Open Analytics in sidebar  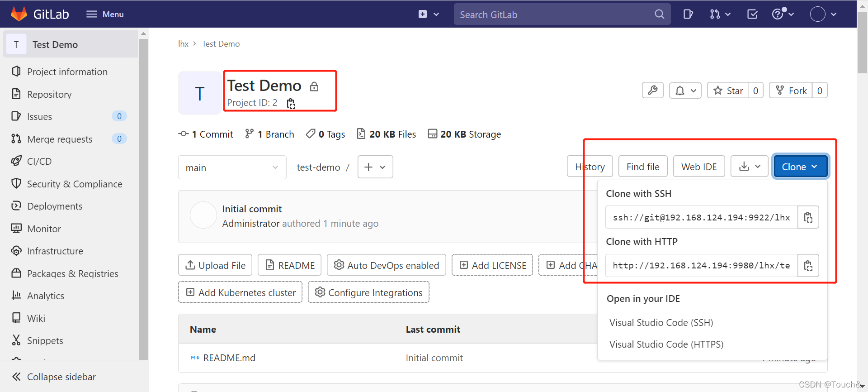[46, 296]
